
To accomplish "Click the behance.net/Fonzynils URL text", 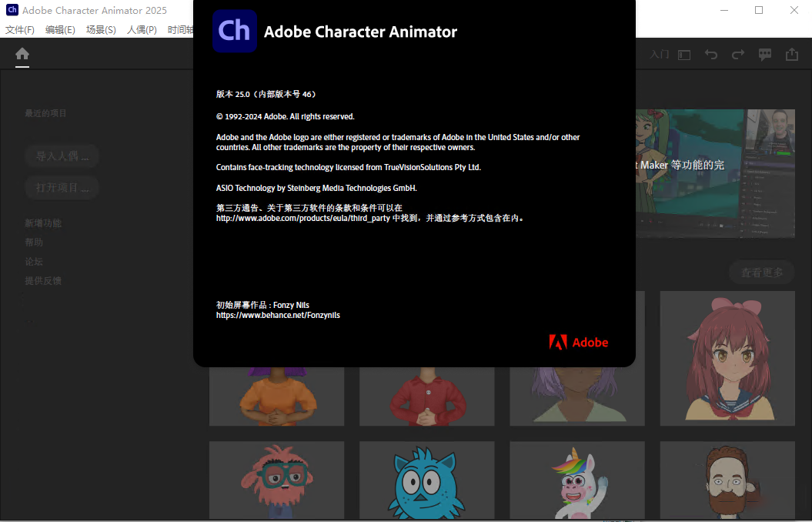I will [278, 315].
